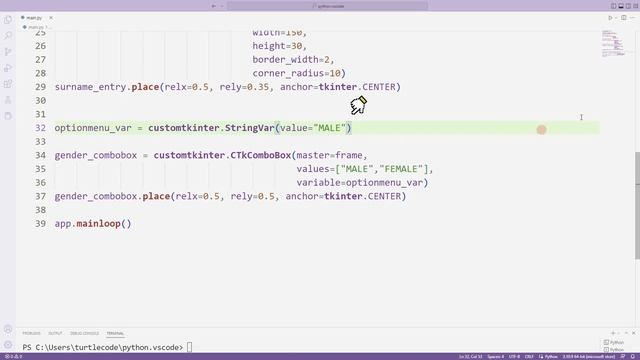This screenshot has width=640, height=360.
Task: Switch to the Debug Console tab
Action: (x=84, y=333)
